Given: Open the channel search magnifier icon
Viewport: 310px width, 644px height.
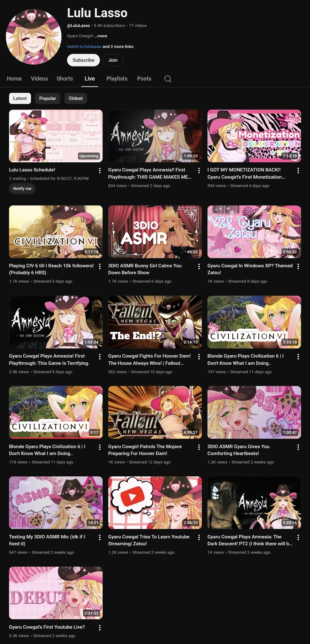Looking at the screenshot, I should [x=168, y=79].
